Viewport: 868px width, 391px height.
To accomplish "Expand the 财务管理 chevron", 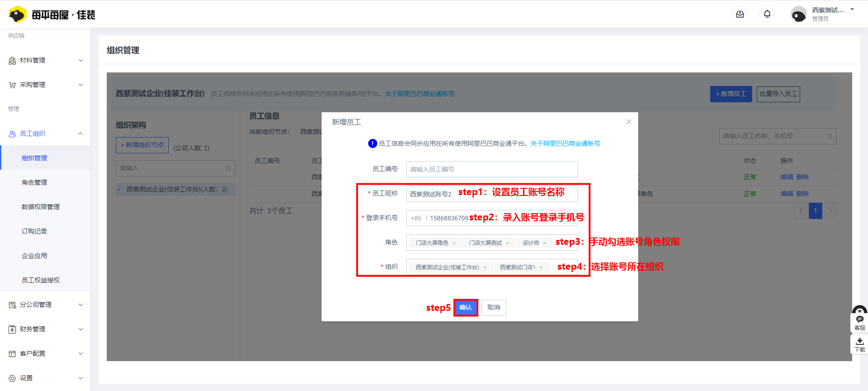I will click(x=81, y=329).
